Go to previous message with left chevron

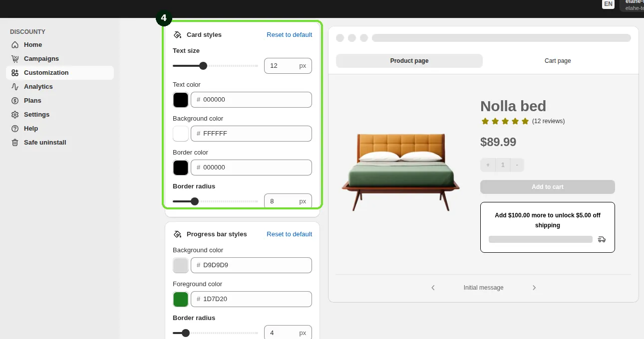click(x=433, y=288)
